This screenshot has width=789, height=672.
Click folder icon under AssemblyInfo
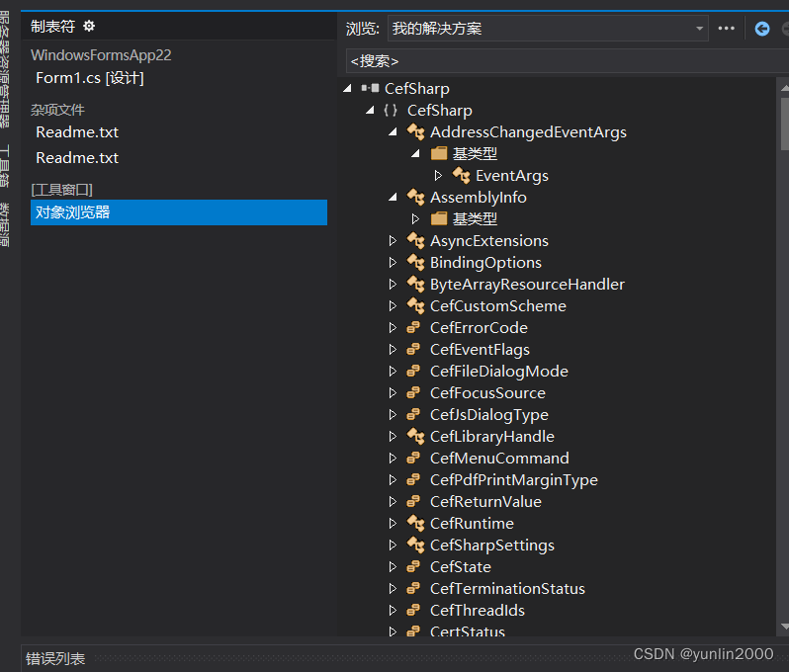[439, 218]
